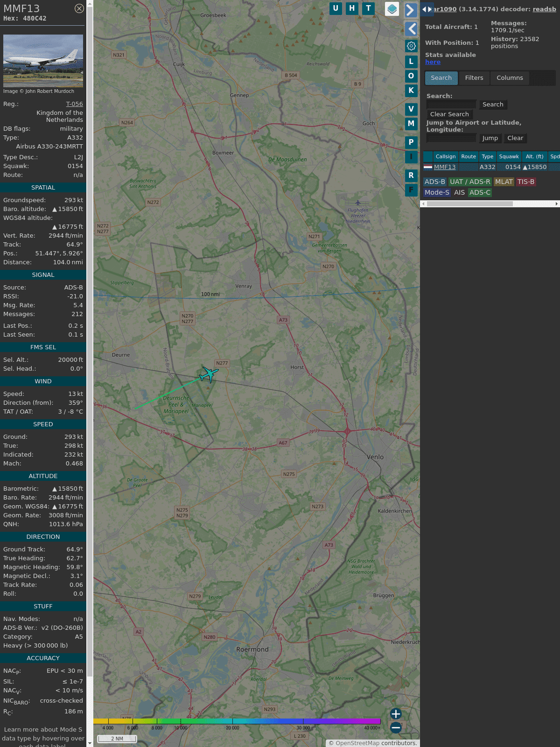Expand sidebar with the right chevron

click(x=410, y=10)
